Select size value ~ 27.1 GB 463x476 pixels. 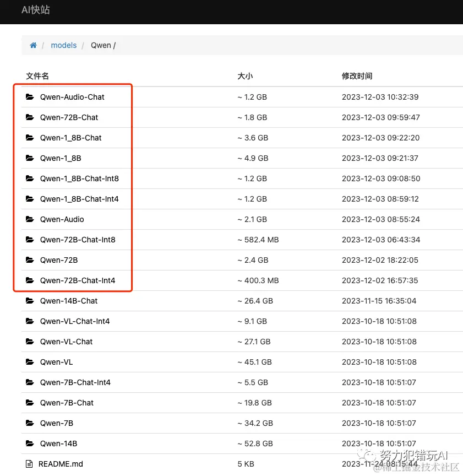[254, 342]
